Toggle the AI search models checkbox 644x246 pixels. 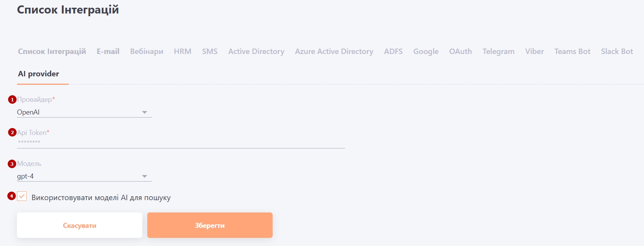22,197
